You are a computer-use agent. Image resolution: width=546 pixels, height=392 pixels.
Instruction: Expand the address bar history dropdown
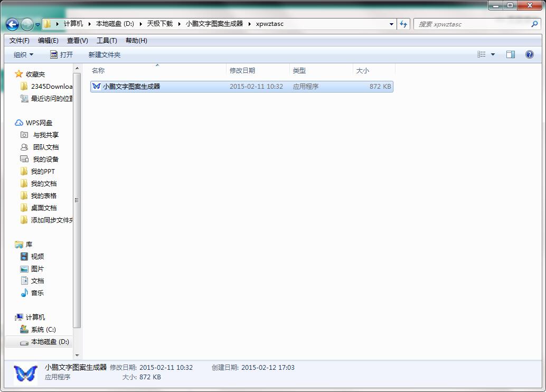point(391,24)
